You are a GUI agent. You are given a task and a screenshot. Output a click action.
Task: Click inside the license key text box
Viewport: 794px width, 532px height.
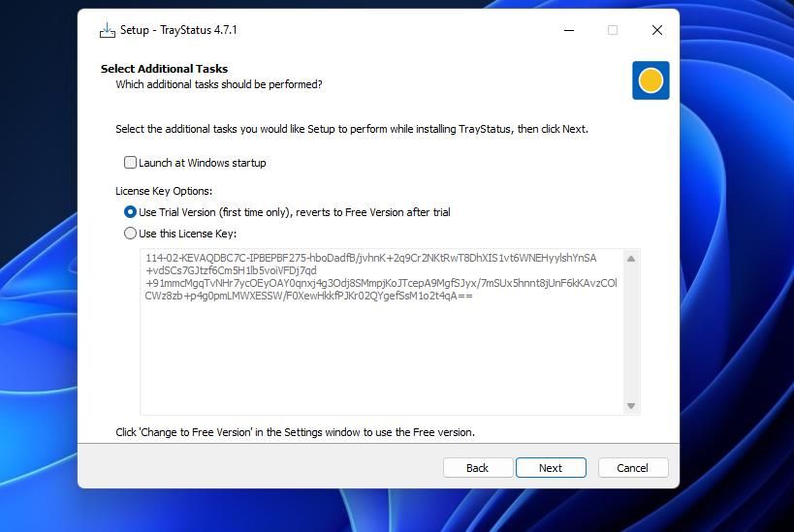click(382, 332)
